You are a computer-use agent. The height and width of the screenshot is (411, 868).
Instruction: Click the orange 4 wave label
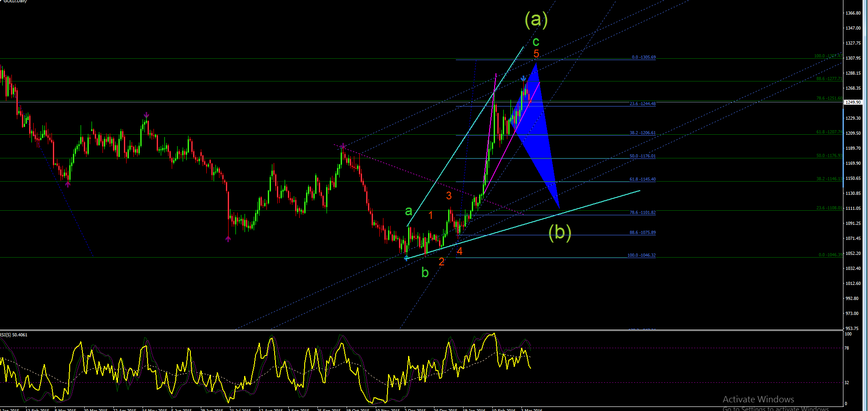coord(460,251)
